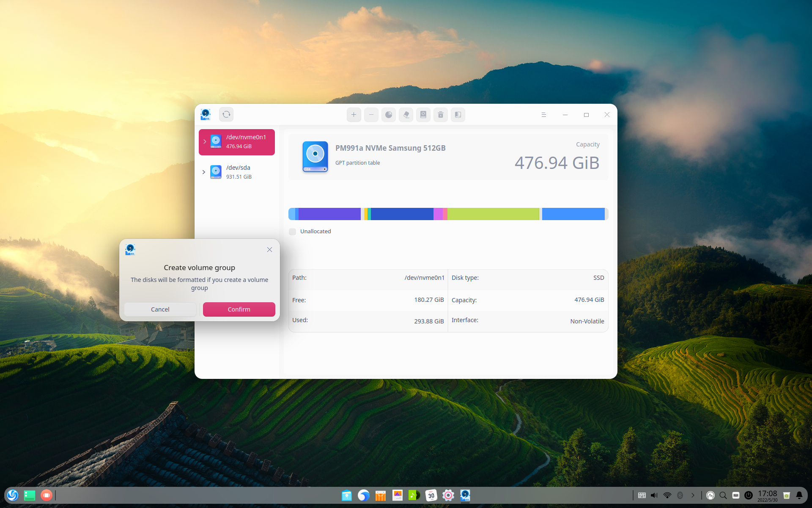Click the Create partition plus icon
Viewport: 812px width, 508px height.
click(354, 114)
